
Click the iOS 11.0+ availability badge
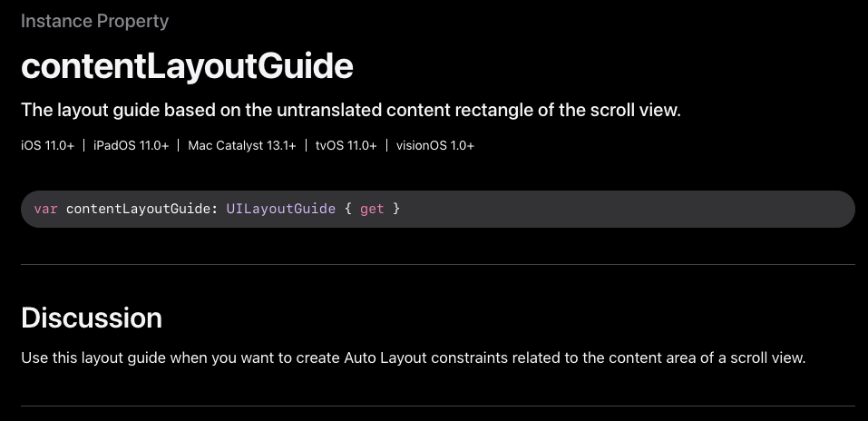click(x=47, y=145)
